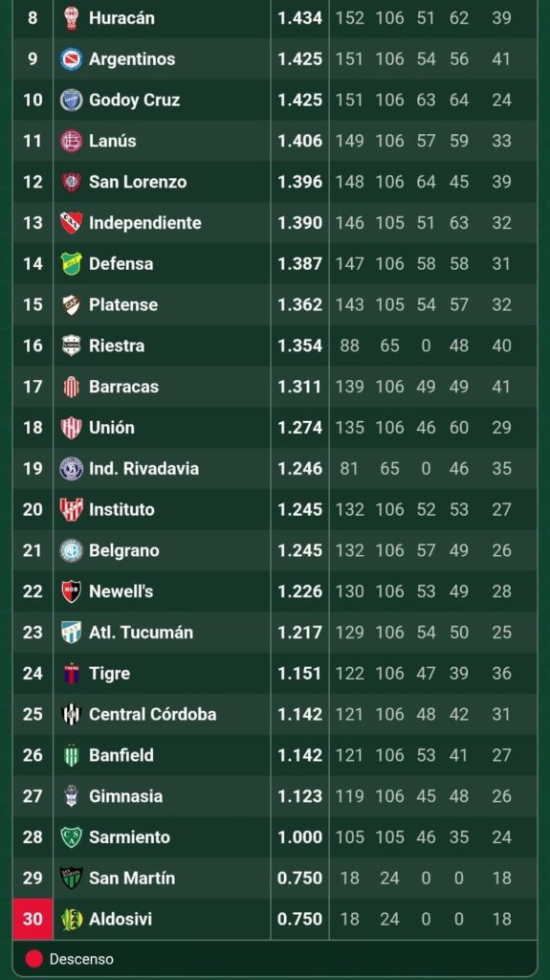This screenshot has height=980, width=550.
Task: Open the San Lorenzo crest icon
Action: coord(71,182)
